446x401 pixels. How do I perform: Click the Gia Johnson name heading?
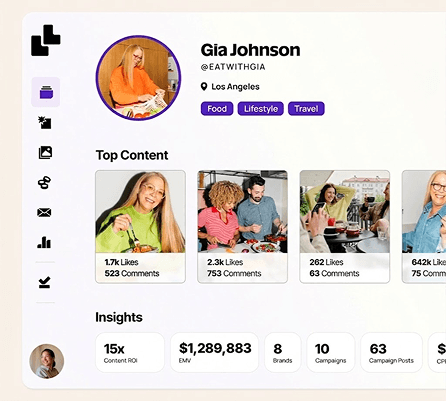click(x=250, y=50)
